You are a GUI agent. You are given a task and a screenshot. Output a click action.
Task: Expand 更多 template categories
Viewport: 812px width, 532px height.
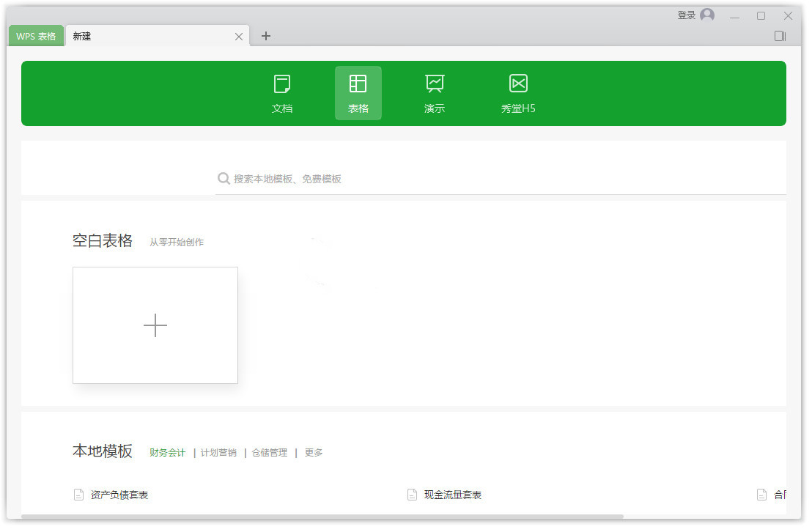pyautogui.click(x=314, y=453)
